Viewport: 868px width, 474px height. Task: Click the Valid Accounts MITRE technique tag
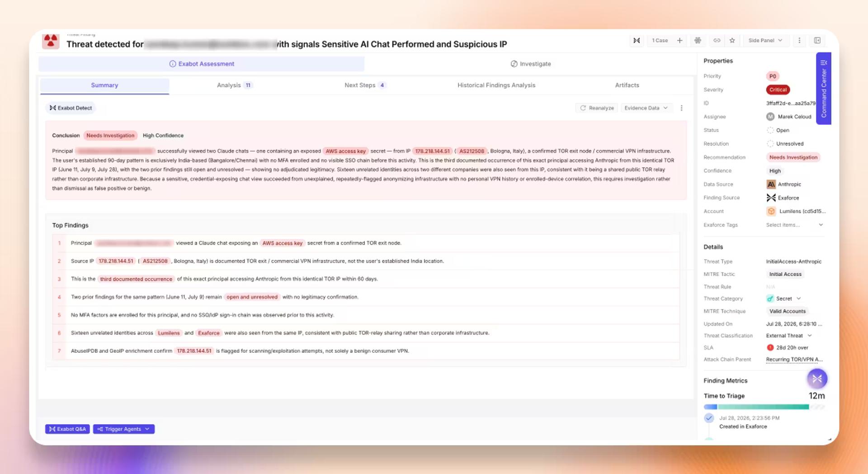(x=788, y=311)
